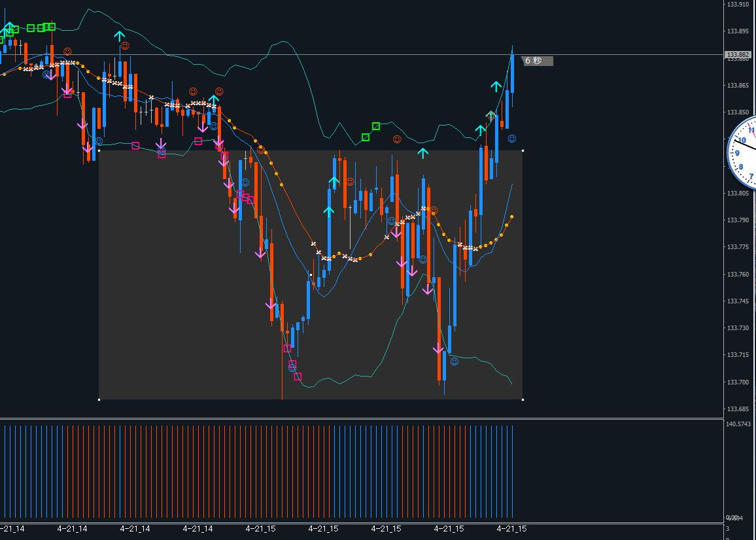Click the analog clock widget
Screen dimensions: 756x540
tap(742, 152)
